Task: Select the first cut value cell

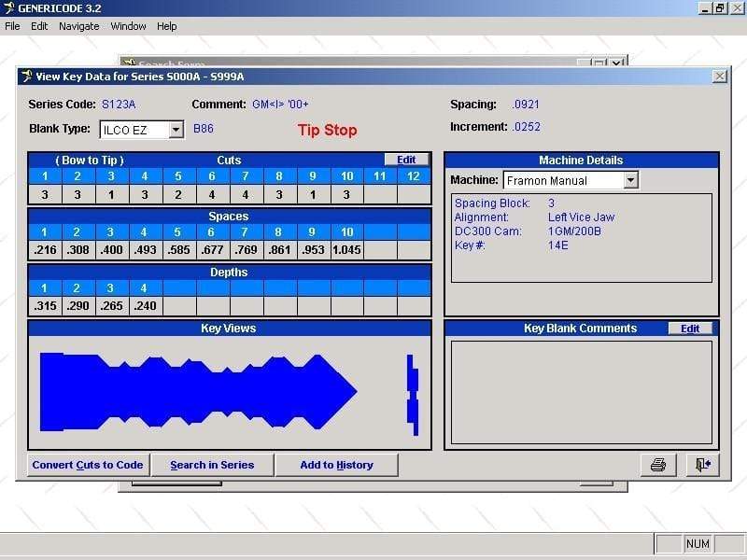Action: point(45,195)
